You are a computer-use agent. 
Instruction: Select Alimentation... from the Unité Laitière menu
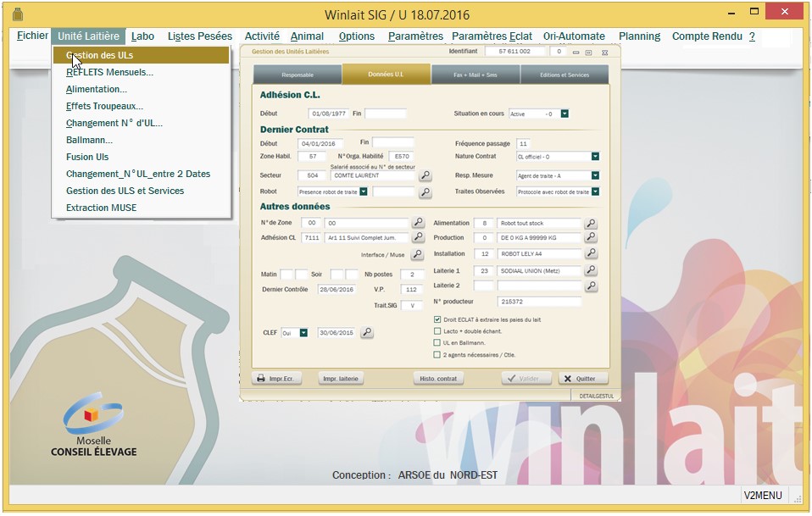pyautogui.click(x=97, y=89)
